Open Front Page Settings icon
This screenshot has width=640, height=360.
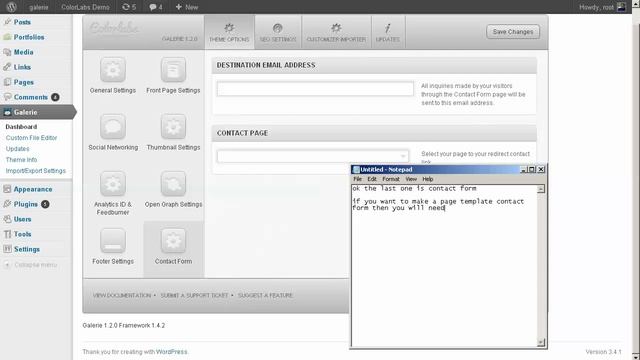coord(173,70)
